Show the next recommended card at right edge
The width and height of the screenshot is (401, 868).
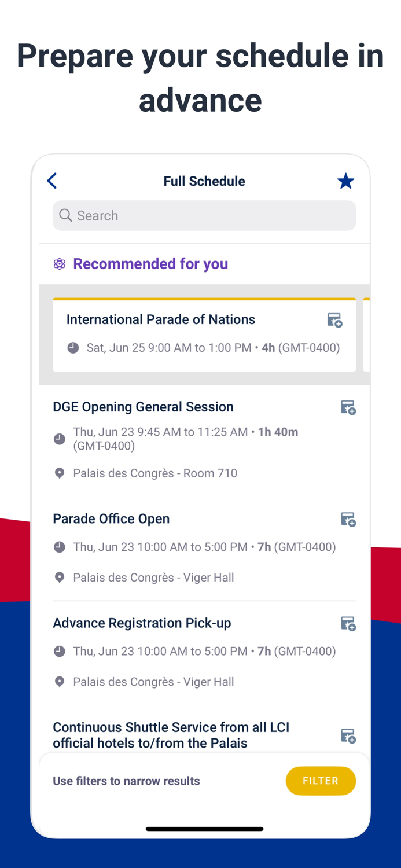366,334
